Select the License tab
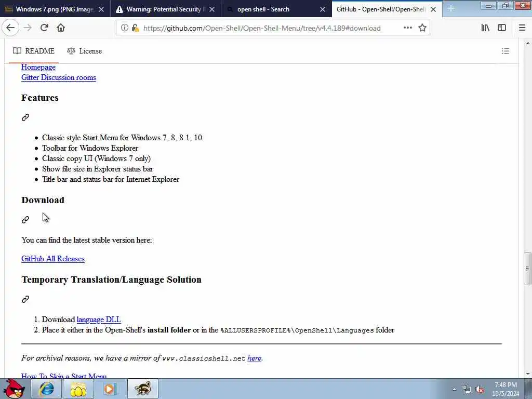Image resolution: width=532 pixels, height=399 pixels. (85, 51)
